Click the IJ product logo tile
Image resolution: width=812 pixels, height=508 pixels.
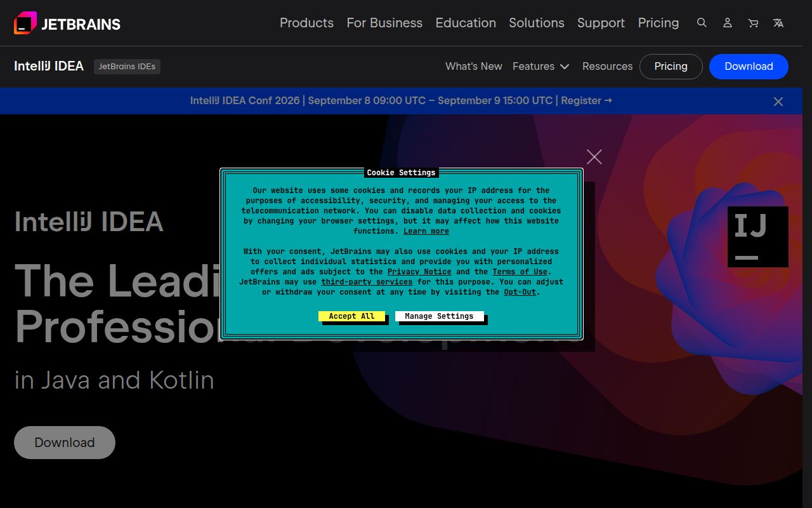tap(758, 237)
